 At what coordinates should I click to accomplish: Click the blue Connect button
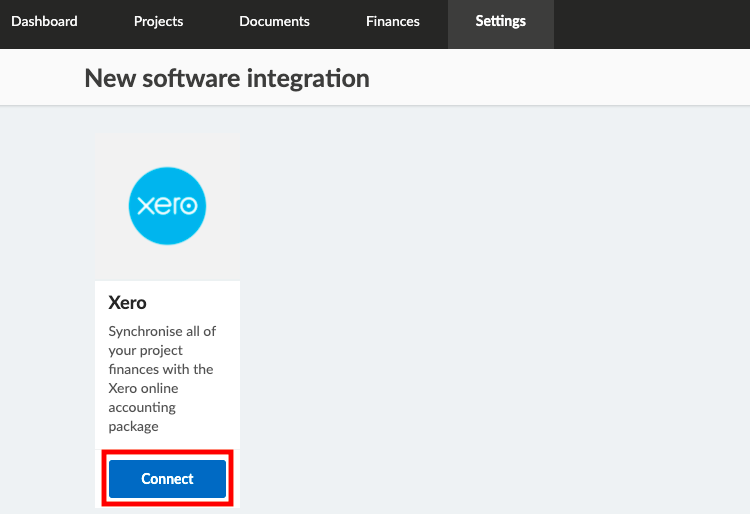(167, 479)
